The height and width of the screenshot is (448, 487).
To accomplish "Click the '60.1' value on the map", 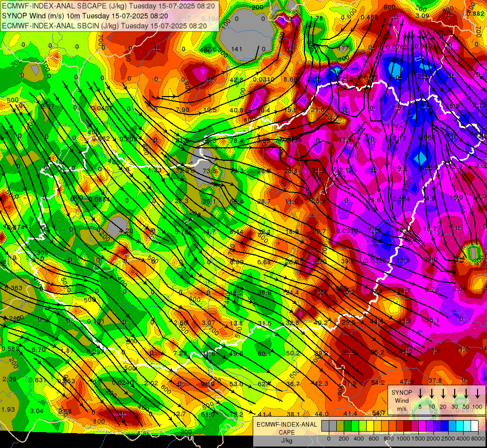I will [x=264, y=353].
